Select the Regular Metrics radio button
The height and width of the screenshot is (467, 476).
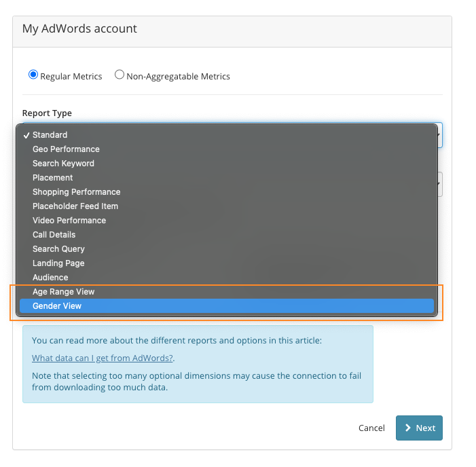(33, 75)
